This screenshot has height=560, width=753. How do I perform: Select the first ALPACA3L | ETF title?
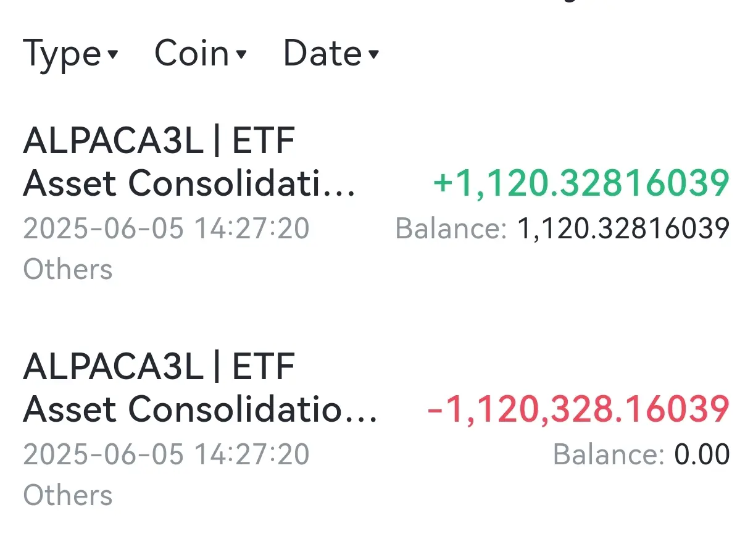[159, 141]
